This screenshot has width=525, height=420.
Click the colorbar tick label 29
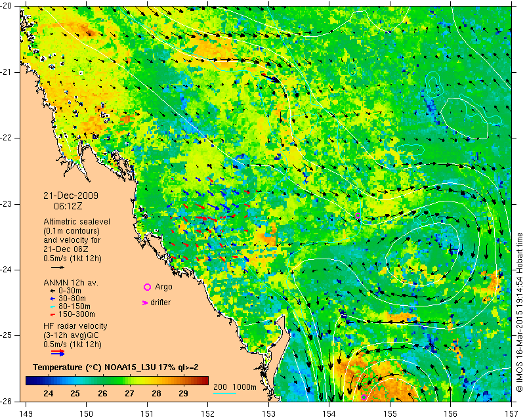(x=183, y=393)
